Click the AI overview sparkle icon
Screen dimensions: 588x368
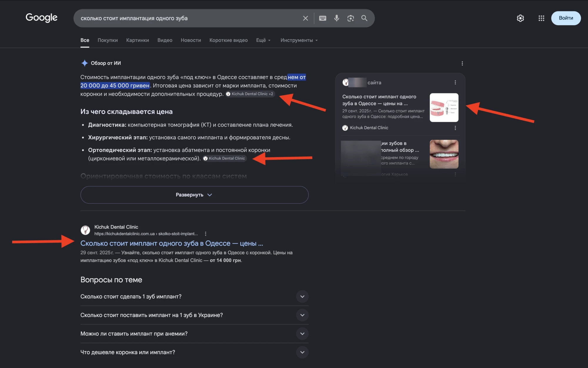84,63
